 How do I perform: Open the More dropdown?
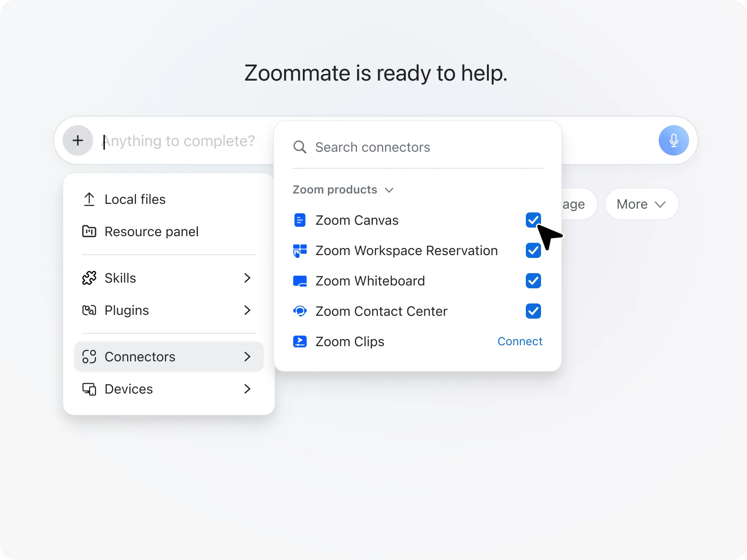pos(642,204)
